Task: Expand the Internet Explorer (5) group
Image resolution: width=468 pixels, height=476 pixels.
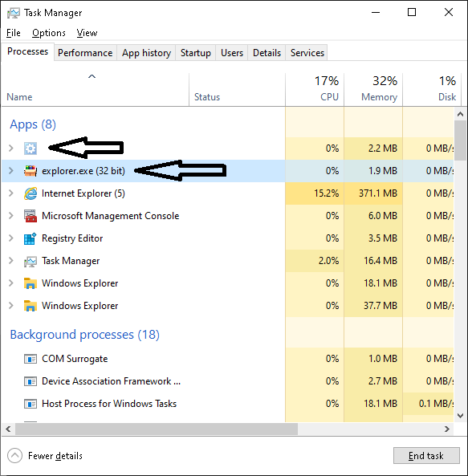Action: [11, 193]
